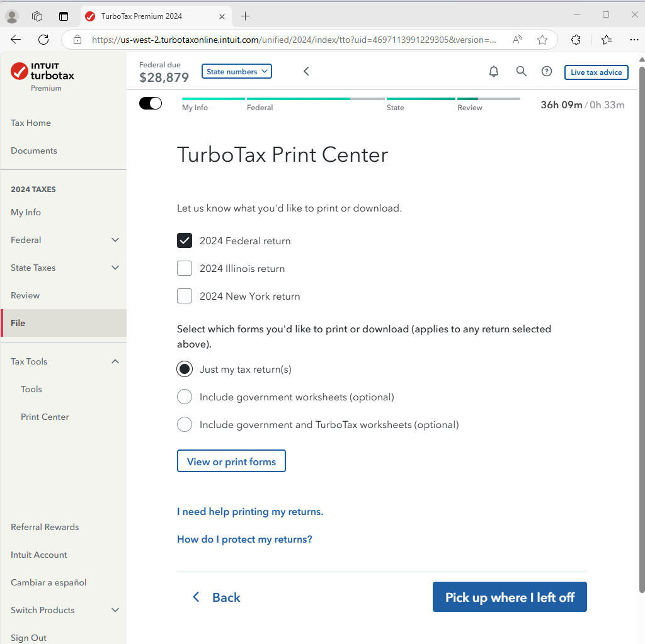Screen dimensions: 645x644
Task: Close the TurboTax Premium 2024 tab
Action: coord(222,16)
